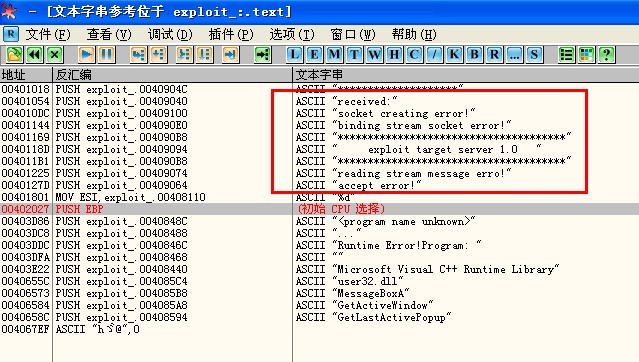This screenshot has height=362, width=639.
Task: Select the row at address 004067EF
Action: coord(320,329)
